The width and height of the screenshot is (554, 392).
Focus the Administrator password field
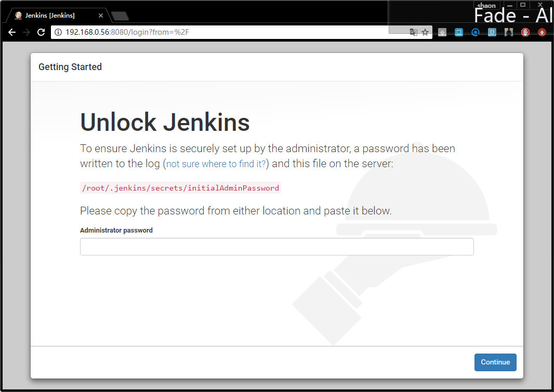click(276, 247)
